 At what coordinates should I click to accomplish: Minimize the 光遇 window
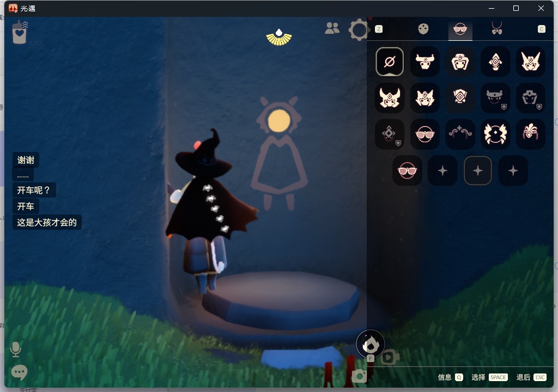(492, 8)
